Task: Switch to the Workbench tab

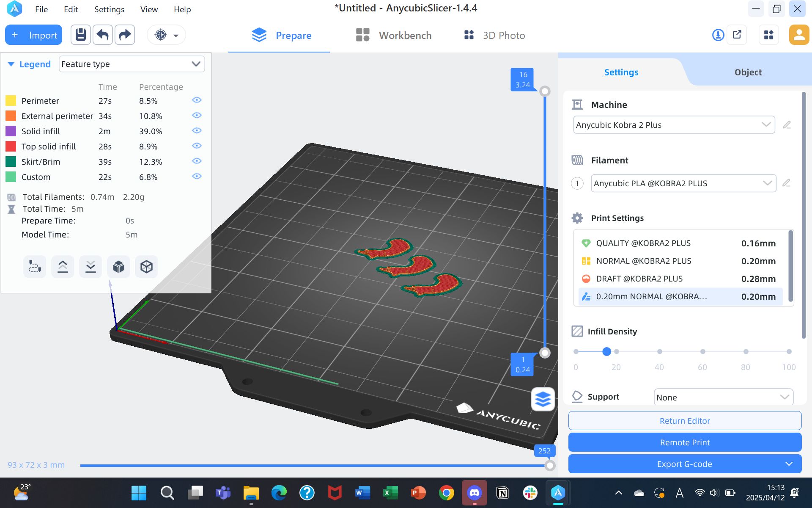Action: [x=394, y=36]
